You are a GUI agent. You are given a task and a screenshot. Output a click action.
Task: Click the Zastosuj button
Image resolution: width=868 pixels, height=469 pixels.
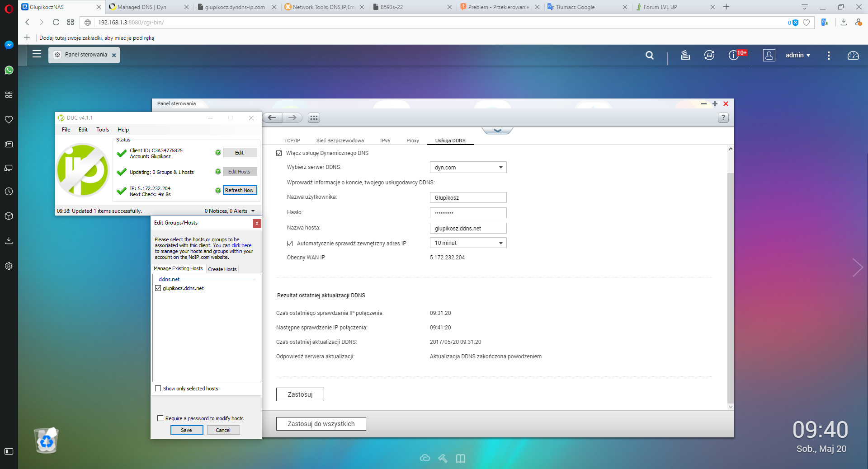coord(300,394)
